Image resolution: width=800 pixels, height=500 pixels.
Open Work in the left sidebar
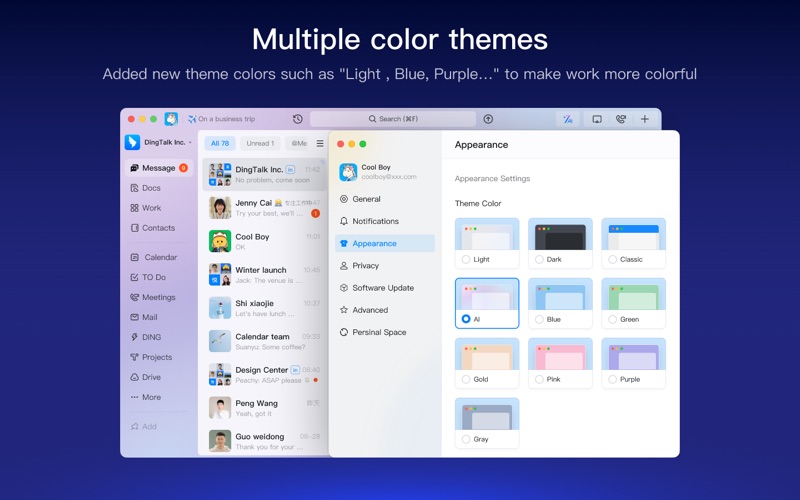pyautogui.click(x=159, y=208)
